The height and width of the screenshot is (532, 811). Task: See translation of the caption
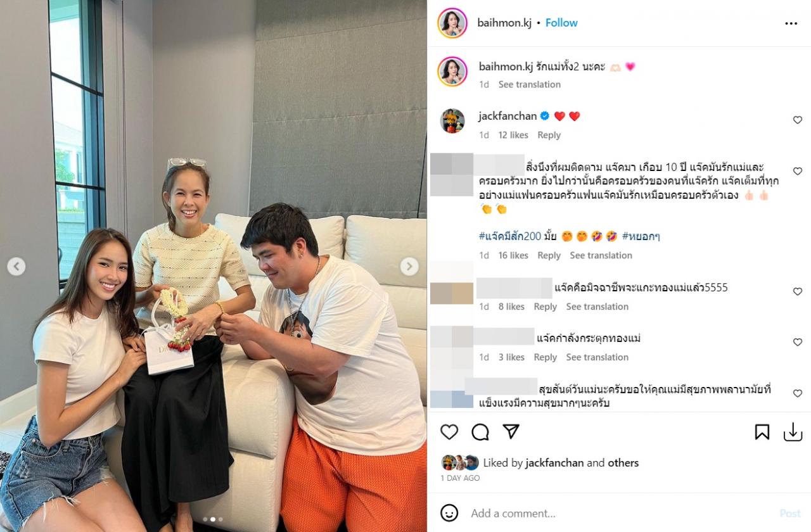point(529,84)
